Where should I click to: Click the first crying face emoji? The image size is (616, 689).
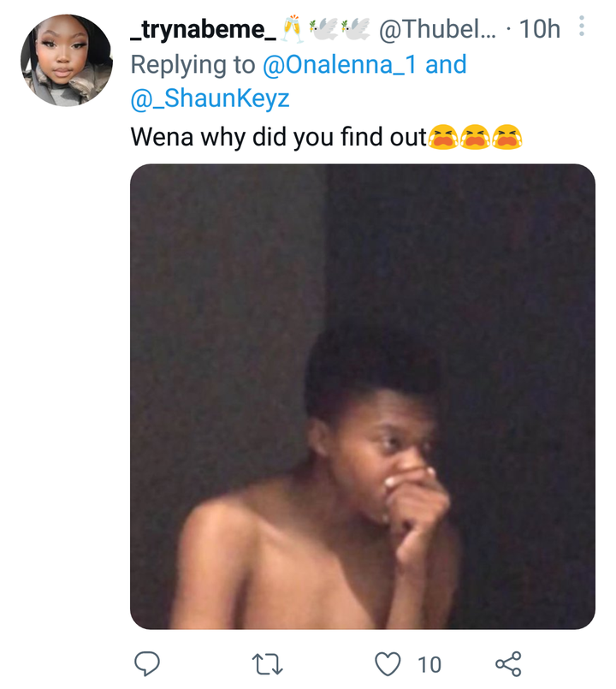[x=443, y=137]
